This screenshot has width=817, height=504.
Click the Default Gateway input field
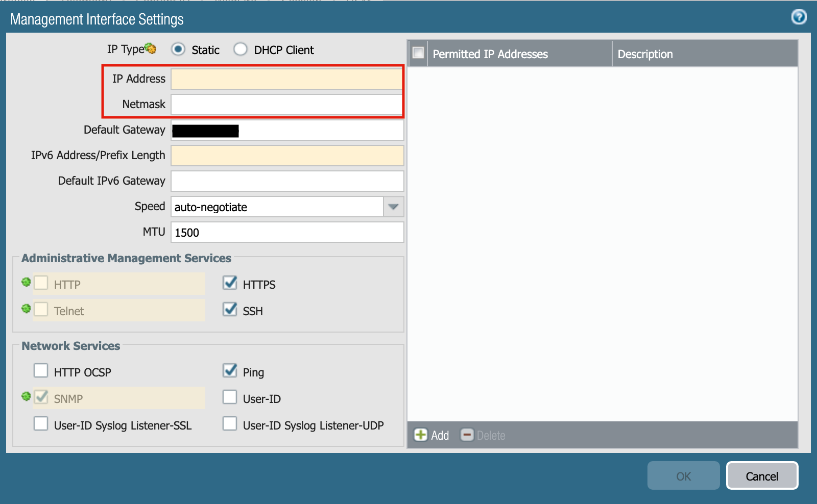tap(287, 130)
